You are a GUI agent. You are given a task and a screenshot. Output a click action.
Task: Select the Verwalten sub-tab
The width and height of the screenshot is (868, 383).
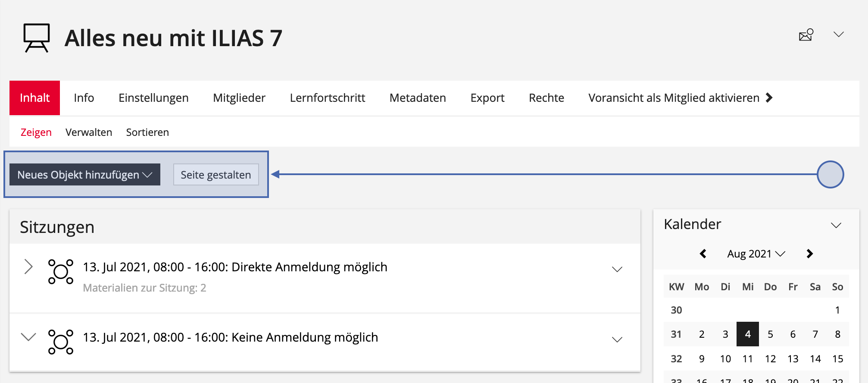(89, 132)
